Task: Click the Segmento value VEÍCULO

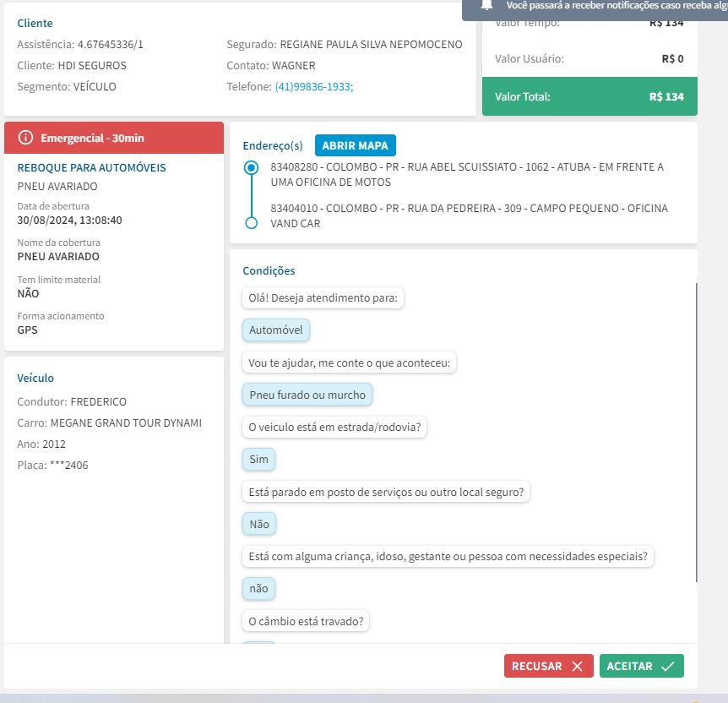Action: [x=95, y=87]
